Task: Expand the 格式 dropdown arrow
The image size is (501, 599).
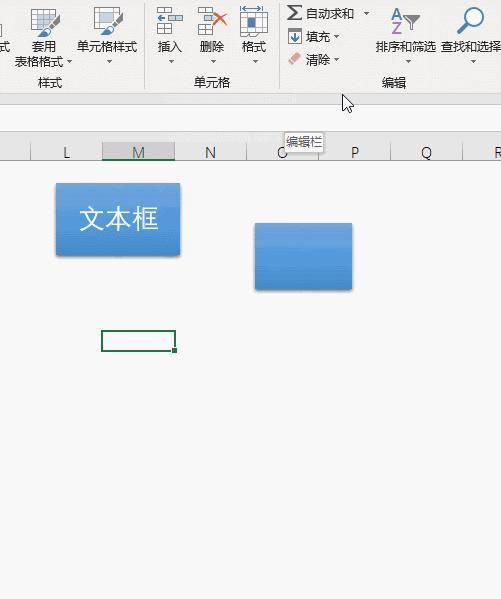Action: point(255,61)
